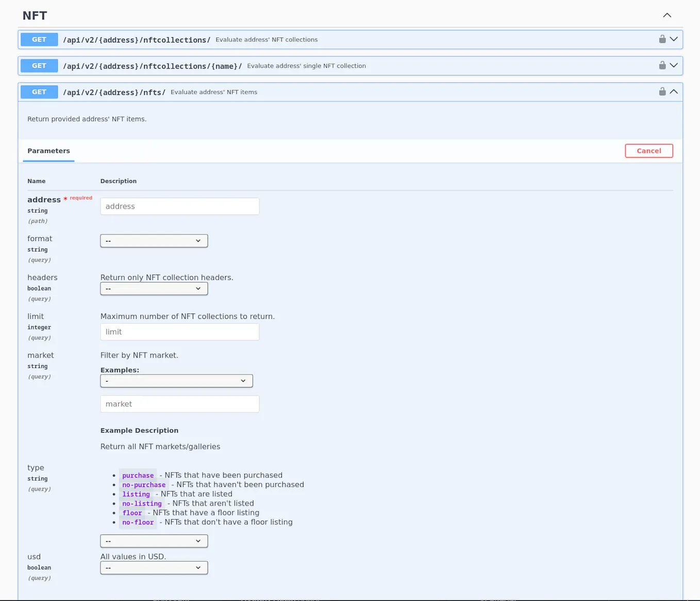
Task: Click the 'no-floor' code value
Action: (x=138, y=522)
